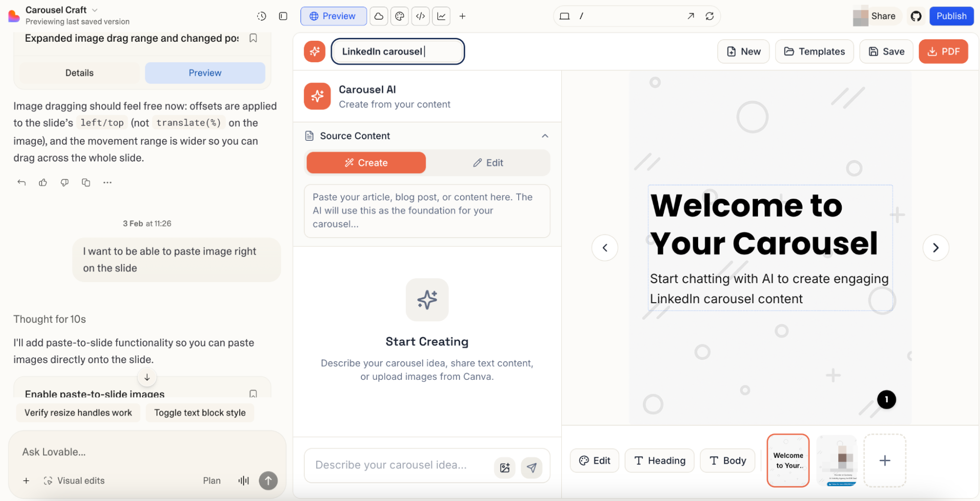Select the second slide thumbnail
Viewport: 980px width, 501px height.
tap(836, 460)
